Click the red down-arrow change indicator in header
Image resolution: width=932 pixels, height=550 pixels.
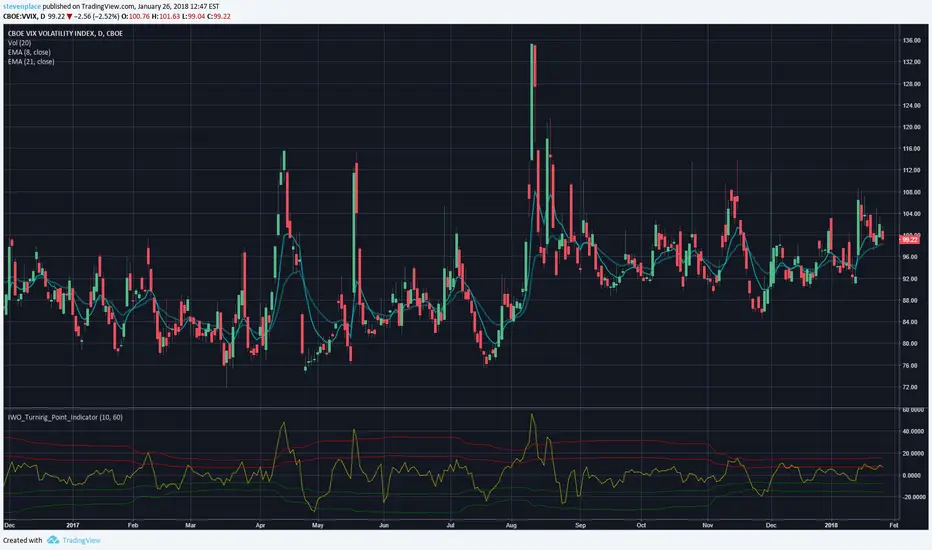pos(70,16)
